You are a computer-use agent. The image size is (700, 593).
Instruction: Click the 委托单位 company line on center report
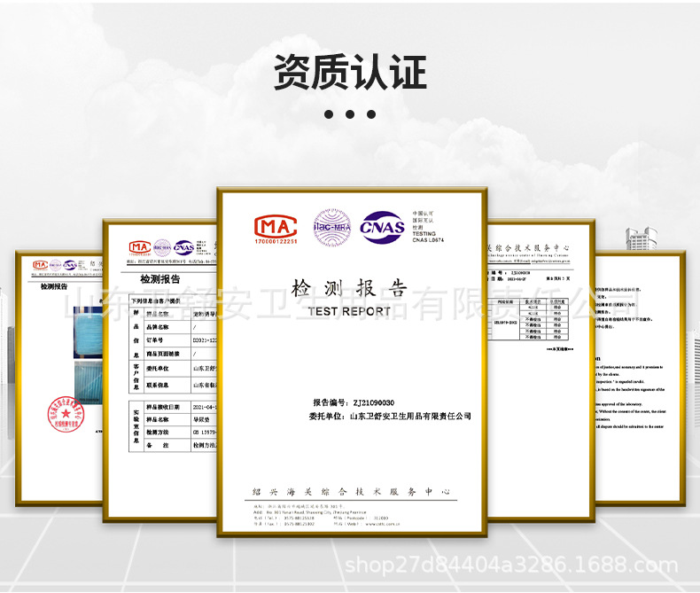pyautogui.click(x=390, y=417)
